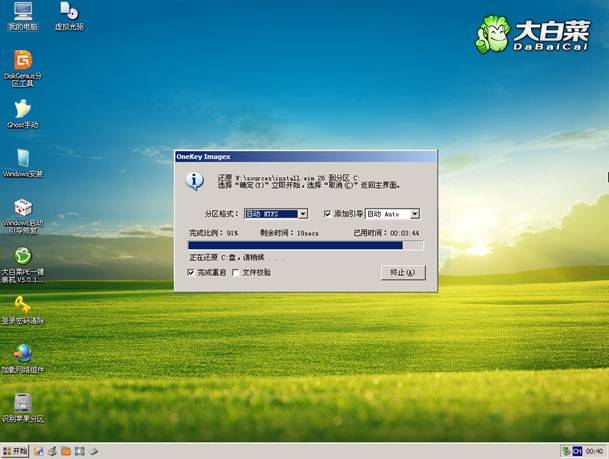Open the 自动 Auto boot dropdown
The height and width of the screenshot is (459, 609).
(414, 214)
